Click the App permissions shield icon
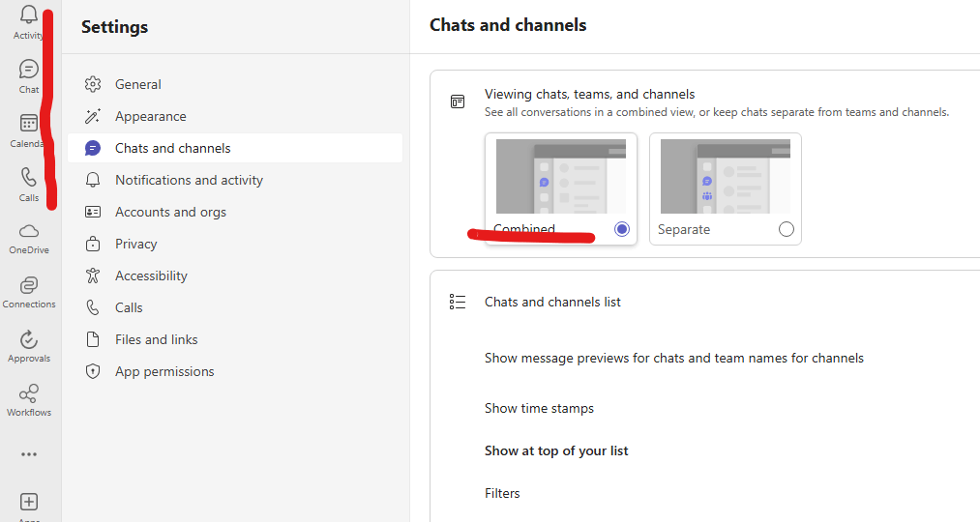Viewport: 980px width, 522px height. [93, 371]
